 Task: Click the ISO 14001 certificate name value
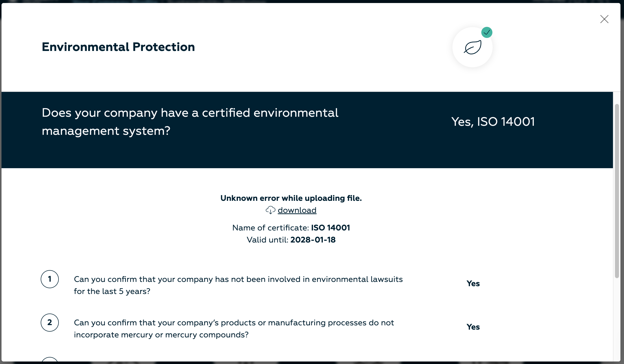point(330,228)
